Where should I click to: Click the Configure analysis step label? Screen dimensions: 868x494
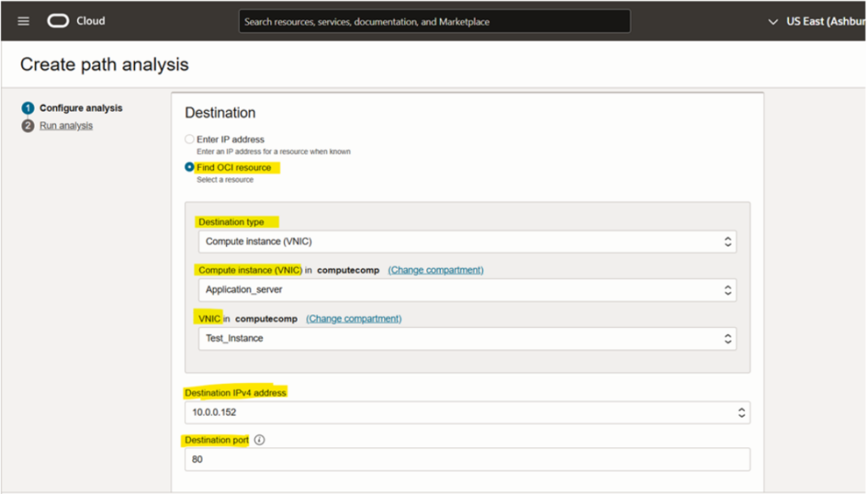coord(81,108)
